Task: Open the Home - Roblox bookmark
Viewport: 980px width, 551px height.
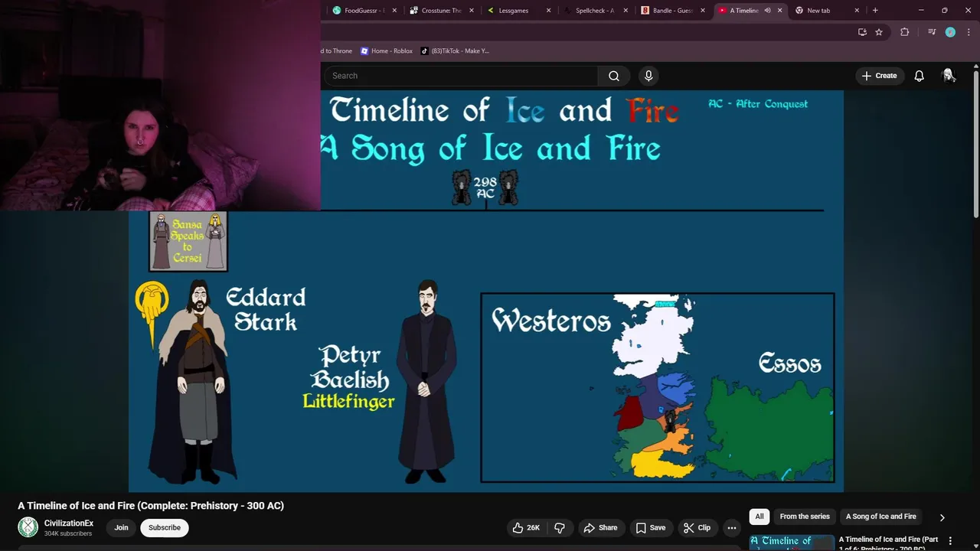Action: (x=387, y=51)
